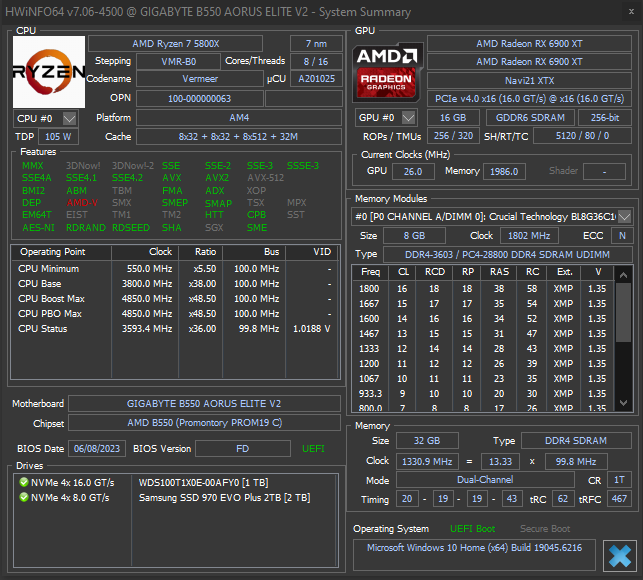Click the AM4 platform field
Screen dimensions: 643x580
tap(239, 118)
